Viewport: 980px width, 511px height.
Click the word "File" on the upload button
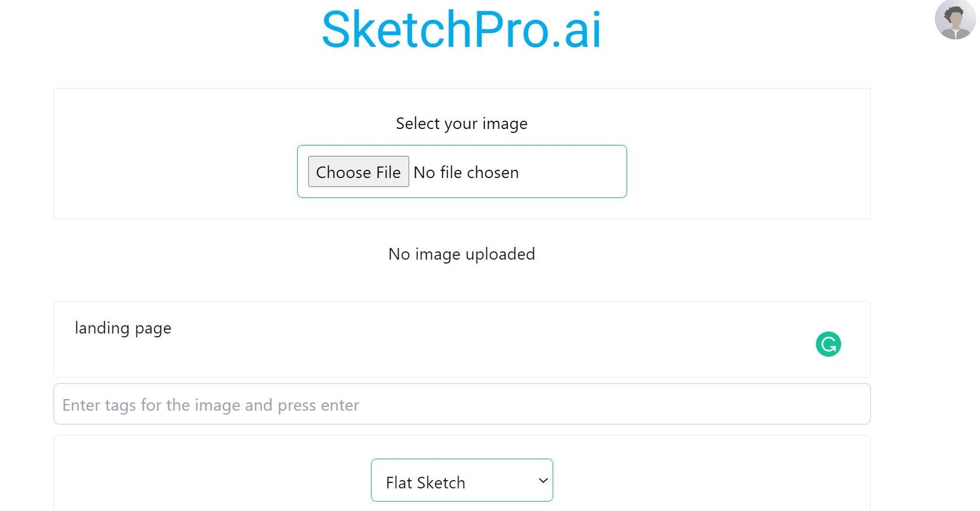click(388, 173)
